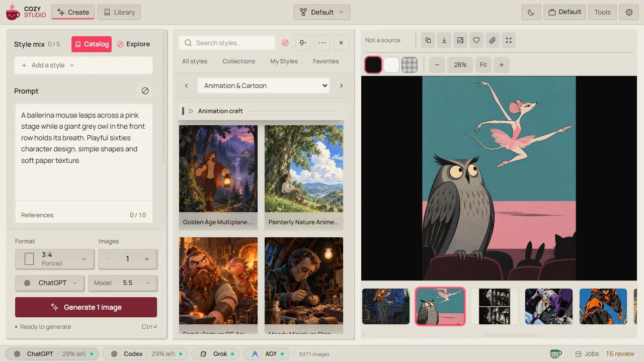Switch style mix to Catalog view
The image size is (644, 362).
click(92, 44)
